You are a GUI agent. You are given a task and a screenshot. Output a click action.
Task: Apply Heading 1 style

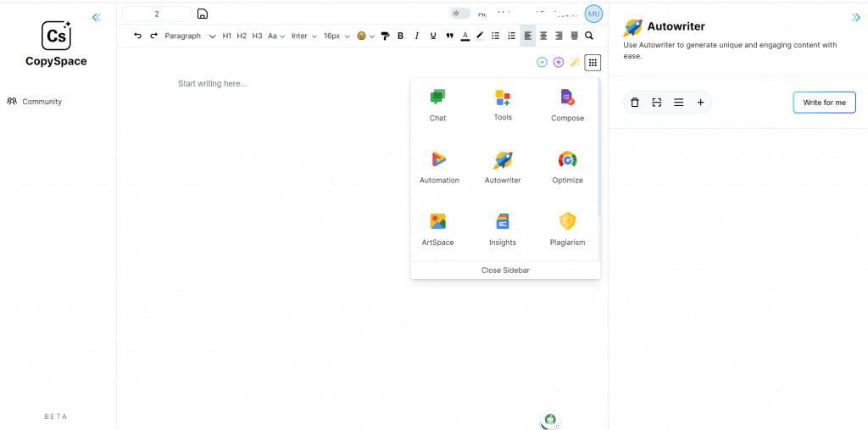227,36
